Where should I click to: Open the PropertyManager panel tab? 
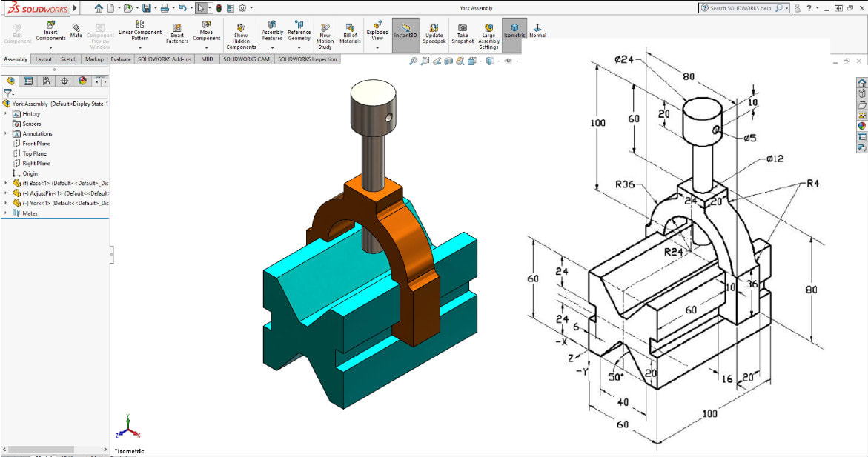28,81
